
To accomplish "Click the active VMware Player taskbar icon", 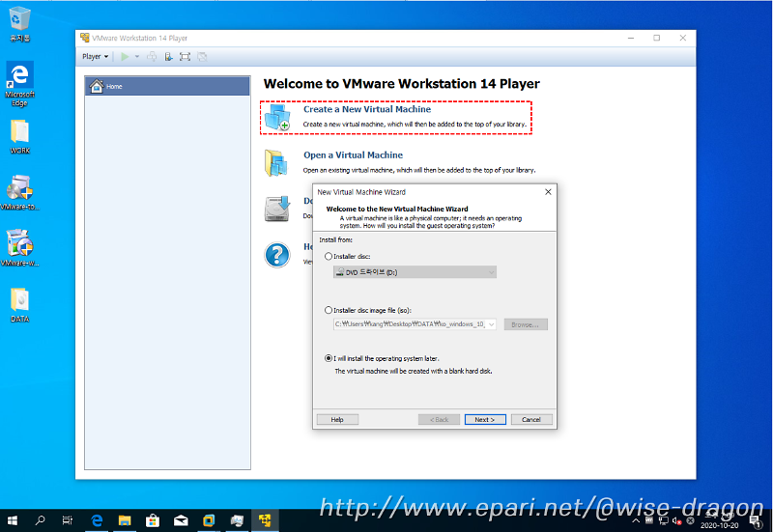I will pos(265,520).
